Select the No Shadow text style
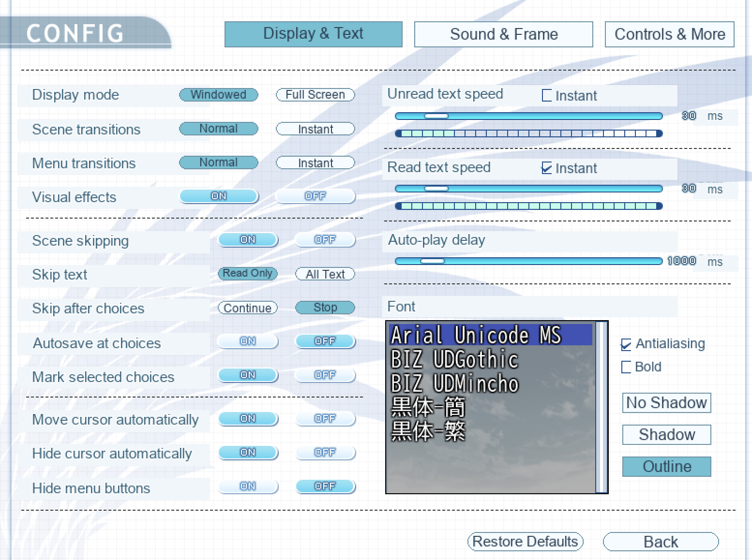 tap(666, 403)
